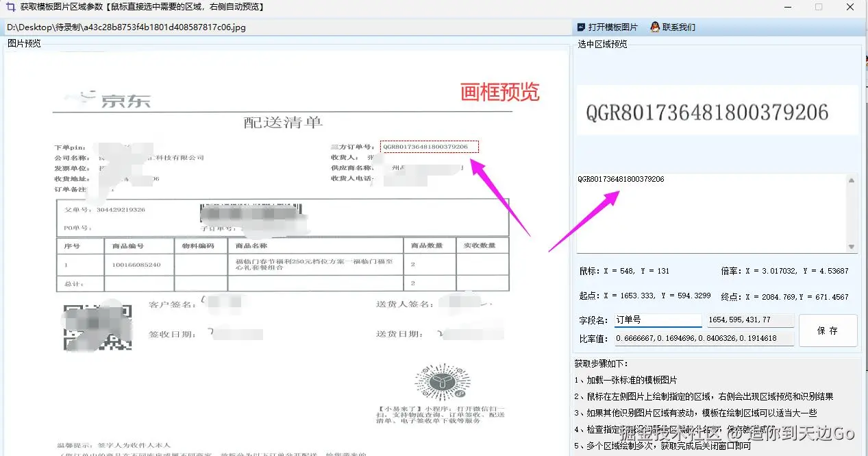Click order number QGR801736481800379206 in the document
868x456 pixels.
coord(425,147)
